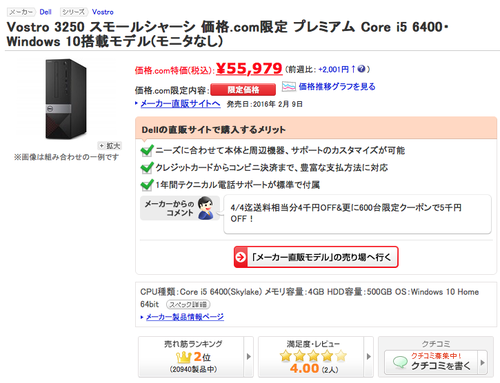Click the manufacturer comment avatar icon
The image size is (500, 383).
pos(206,208)
